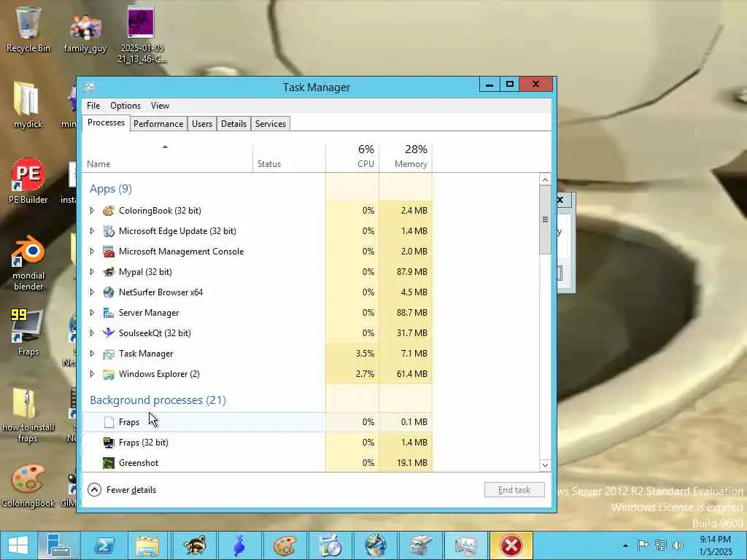Screen dimensions: 747x560
Task: Click Fewer details to collapse Task Manager
Action: (122, 490)
